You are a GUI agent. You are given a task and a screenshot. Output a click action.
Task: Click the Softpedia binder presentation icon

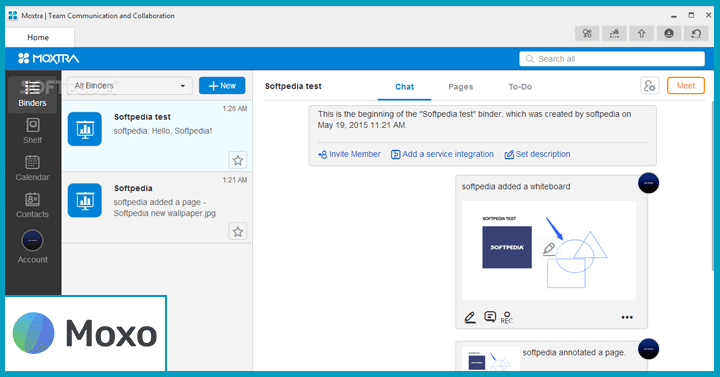[x=84, y=200]
